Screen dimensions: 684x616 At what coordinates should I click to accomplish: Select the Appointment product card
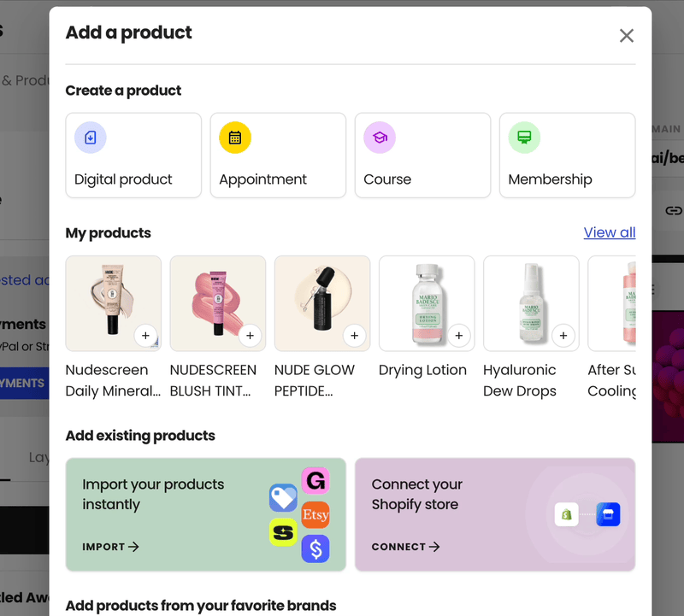pos(278,155)
